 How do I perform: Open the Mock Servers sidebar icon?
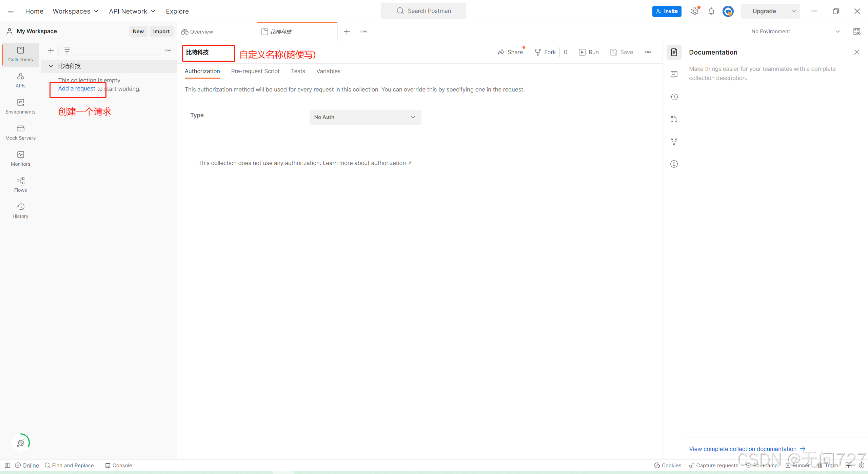point(20,132)
